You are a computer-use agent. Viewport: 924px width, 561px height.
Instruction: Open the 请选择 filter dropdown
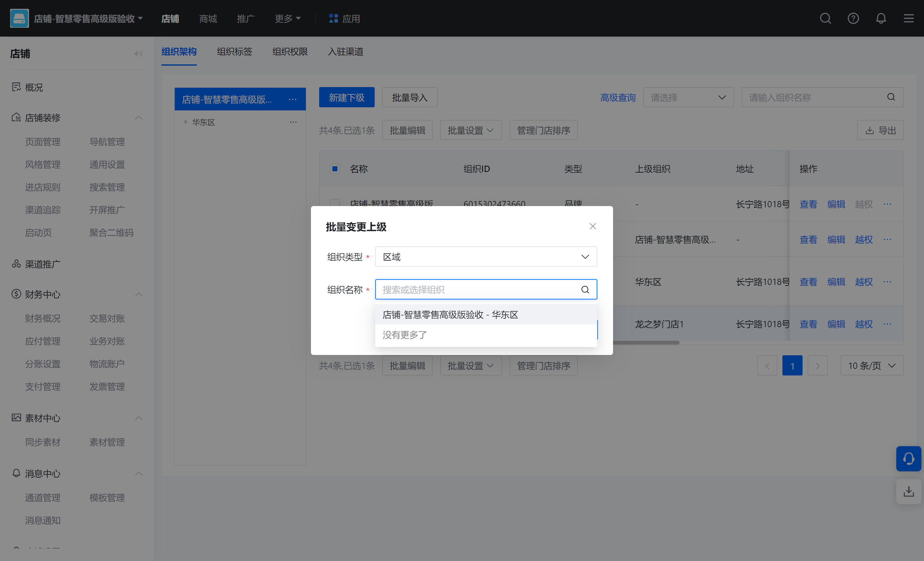click(x=688, y=97)
